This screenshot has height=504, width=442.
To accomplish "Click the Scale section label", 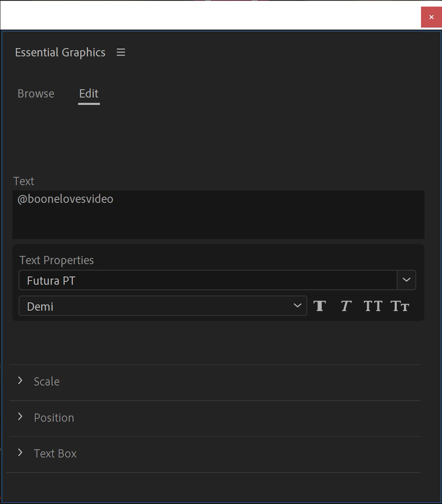I will tap(47, 381).
